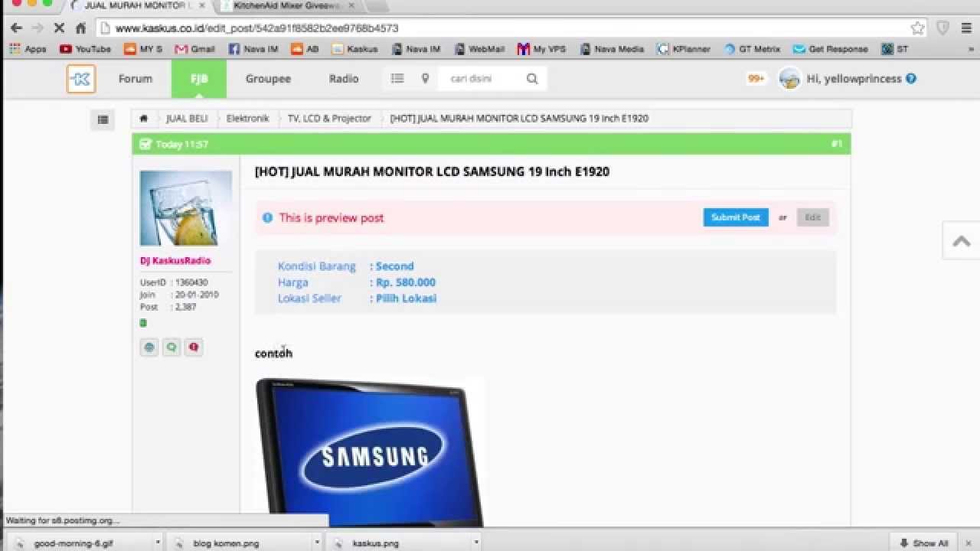Switch to the KitchenAid Mixer Giveaway tab

point(286,5)
